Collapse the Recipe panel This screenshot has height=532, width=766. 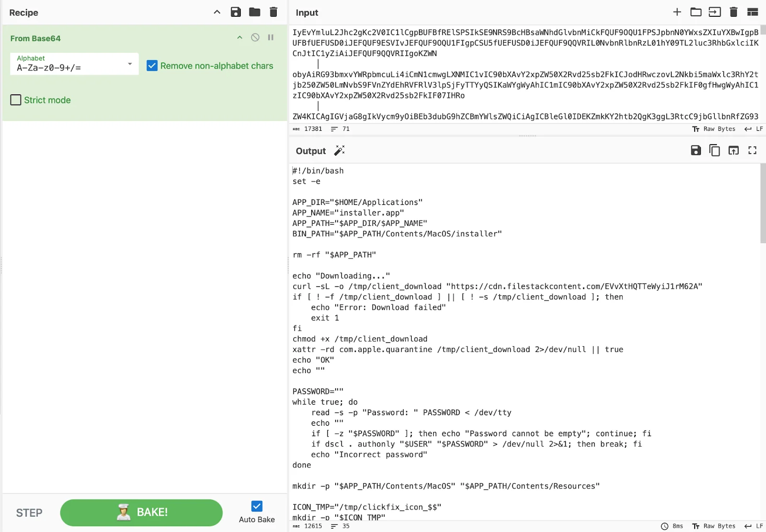pos(216,12)
